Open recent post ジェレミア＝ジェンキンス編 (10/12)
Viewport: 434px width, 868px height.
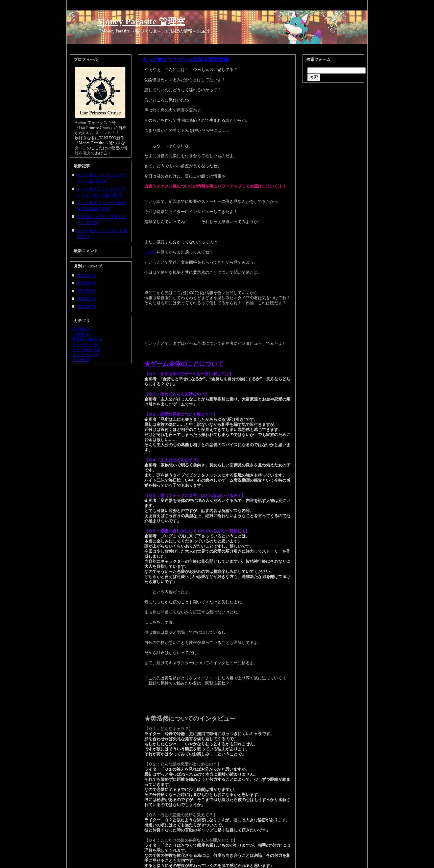pyautogui.click(x=101, y=192)
